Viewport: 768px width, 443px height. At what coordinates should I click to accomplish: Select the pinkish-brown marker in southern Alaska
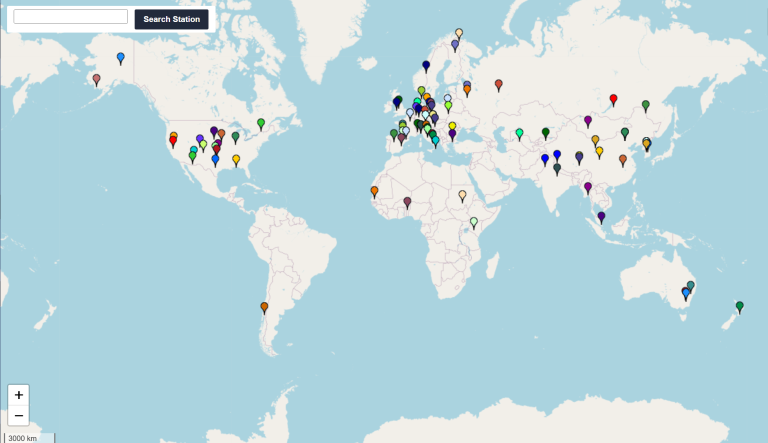point(96,80)
